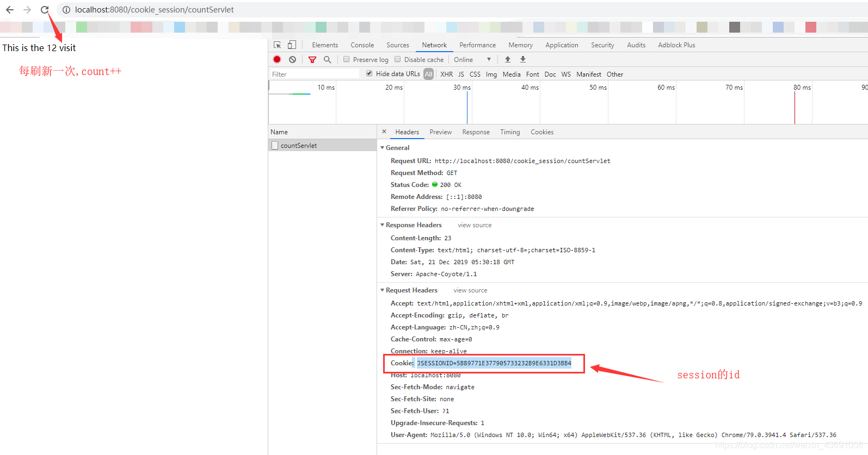Filter requests by Img

(491, 74)
